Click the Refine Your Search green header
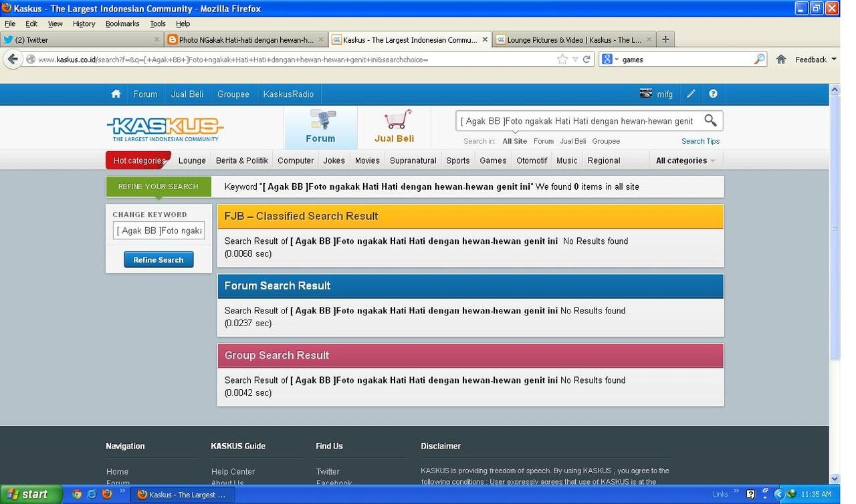 point(158,186)
